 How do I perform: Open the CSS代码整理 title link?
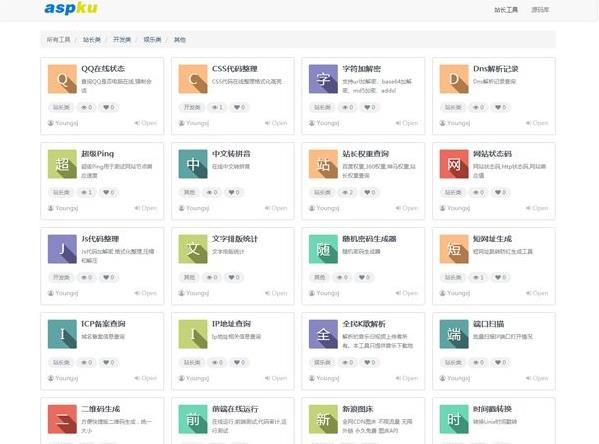235,69
